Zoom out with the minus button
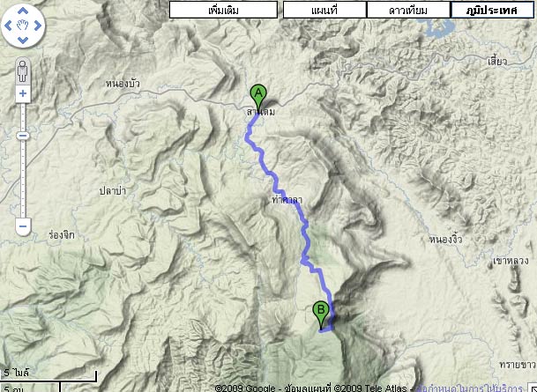The image size is (537, 392). [x=23, y=226]
